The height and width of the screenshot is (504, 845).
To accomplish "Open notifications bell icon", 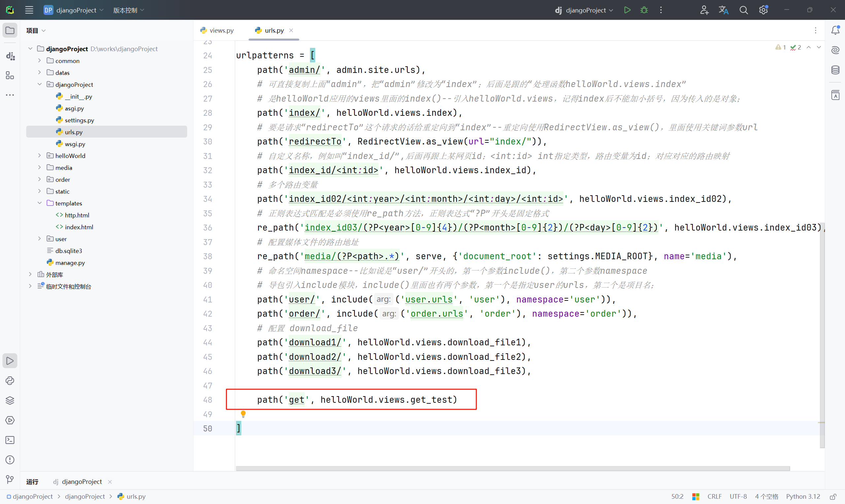I will tap(835, 30).
